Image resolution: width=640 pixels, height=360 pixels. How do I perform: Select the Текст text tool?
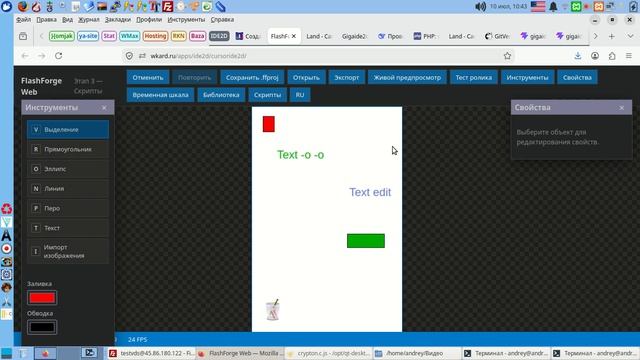(x=68, y=228)
